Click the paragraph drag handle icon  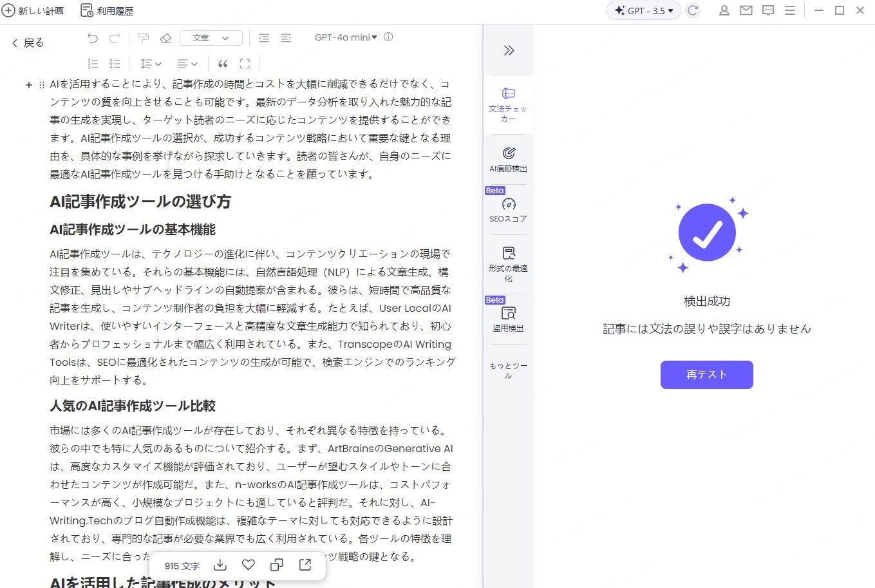coord(42,85)
